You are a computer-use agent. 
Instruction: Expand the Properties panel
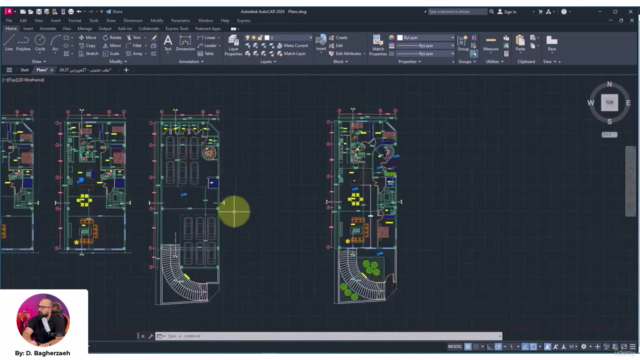tap(409, 62)
